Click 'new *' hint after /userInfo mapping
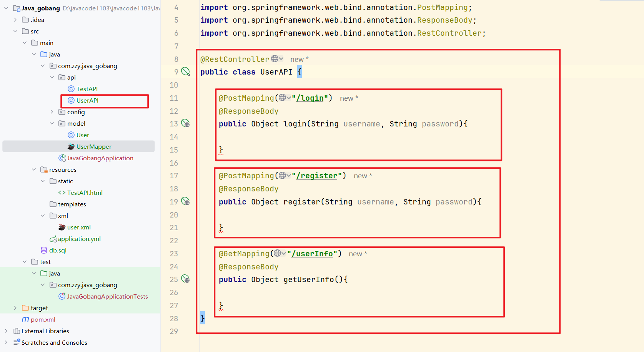Screen dimensions: 644x352 pos(358,254)
